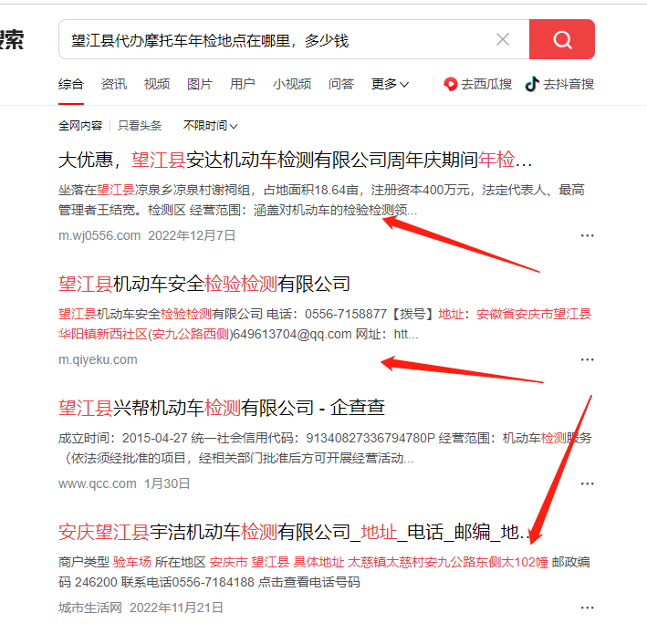Select the 全网内容 filter
Viewport: 647px width, 644px height.
point(80,125)
